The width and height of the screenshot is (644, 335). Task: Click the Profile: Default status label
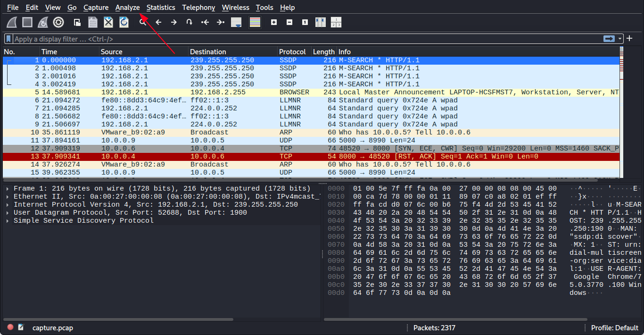pos(614,328)
